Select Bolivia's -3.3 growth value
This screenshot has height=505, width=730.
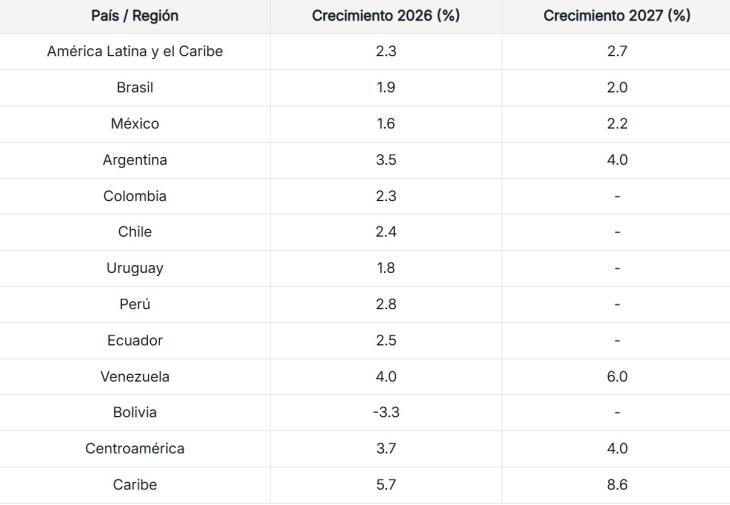click(x=386, y=412)
